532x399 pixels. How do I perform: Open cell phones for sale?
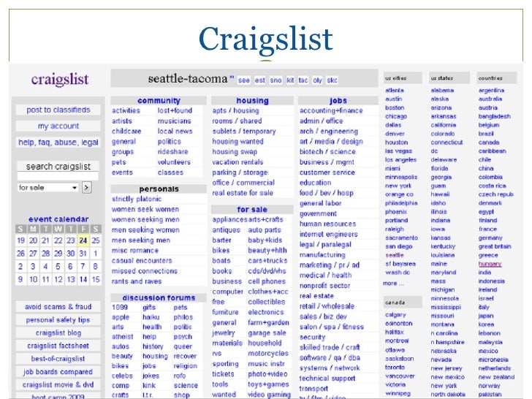point(267,281)
